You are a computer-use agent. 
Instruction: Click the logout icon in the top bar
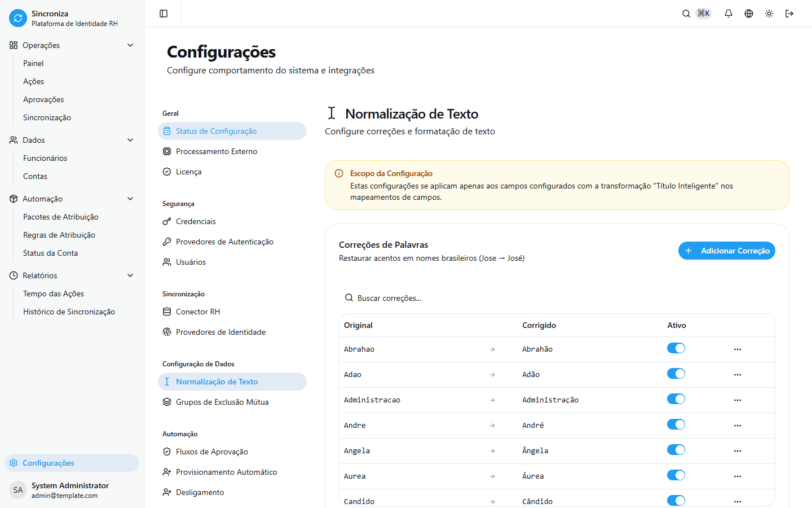coord(789,13)
